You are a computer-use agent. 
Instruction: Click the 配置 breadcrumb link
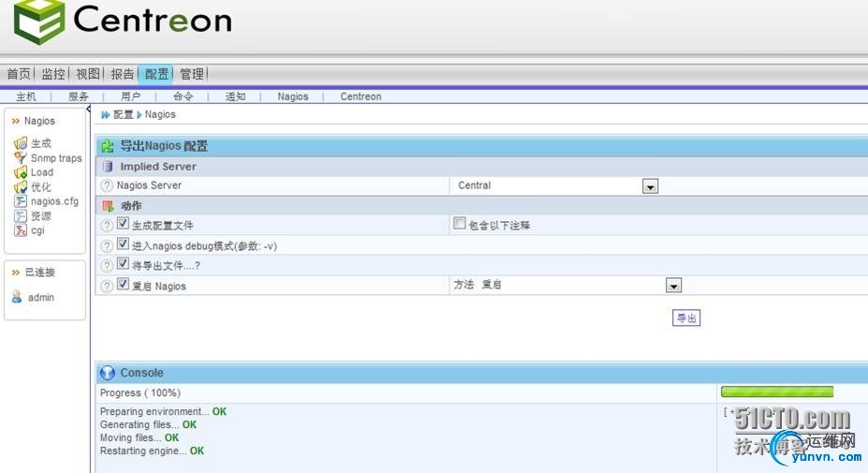click(x=123, y=114)
